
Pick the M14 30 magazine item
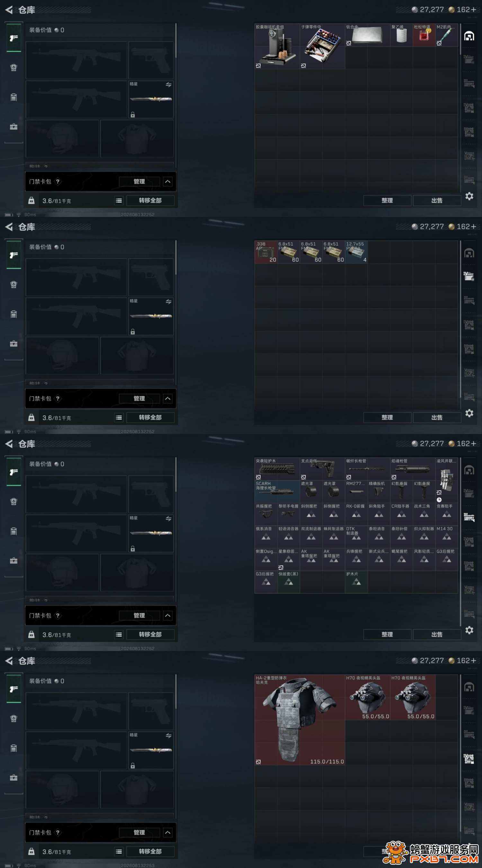(x=447, y=537)
